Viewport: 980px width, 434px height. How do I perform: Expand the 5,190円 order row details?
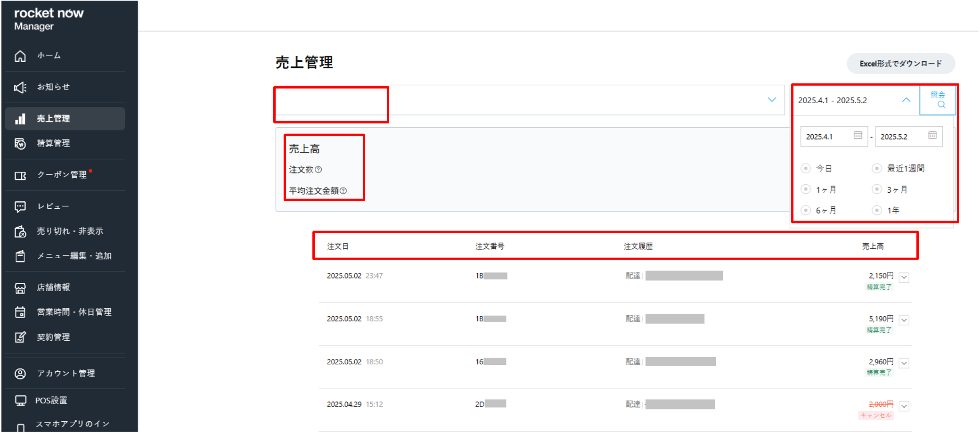[x=904, y=320]
